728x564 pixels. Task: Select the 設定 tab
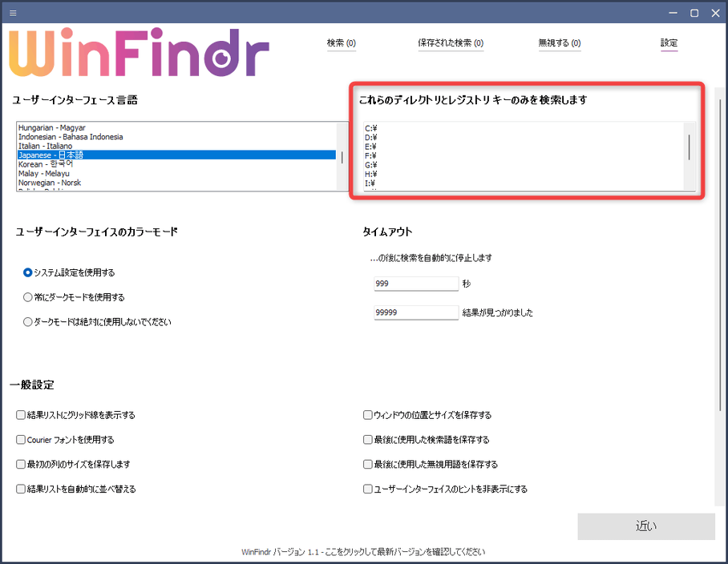pyautogui.click(x=669, y=43)
